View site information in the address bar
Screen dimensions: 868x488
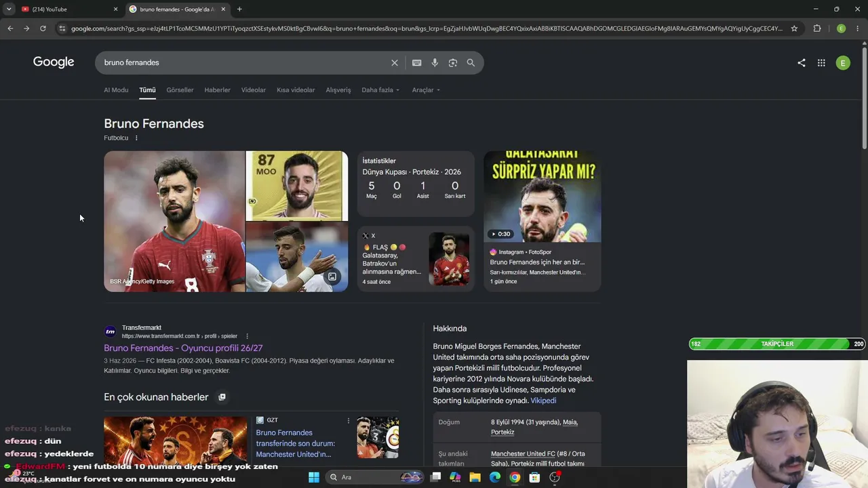62,28
